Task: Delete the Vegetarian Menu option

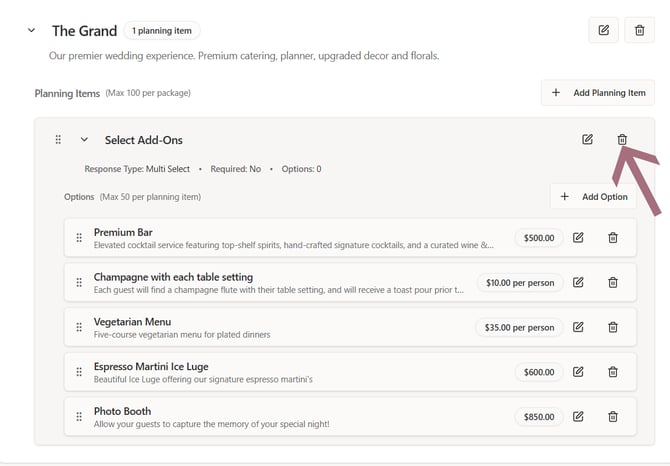Action: point(613,327)
